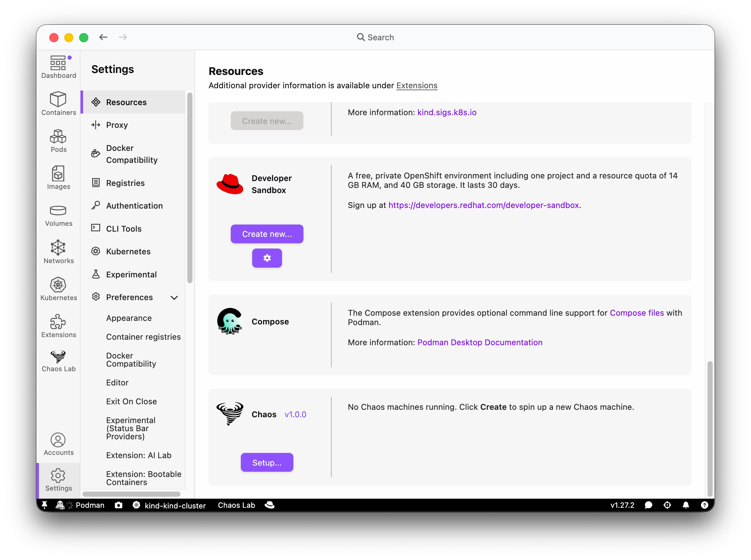Viewport: 751px width, 560px height.
Task: Open Exit On Close preferences
Action: pyautogui.click(x=131, y=401)
